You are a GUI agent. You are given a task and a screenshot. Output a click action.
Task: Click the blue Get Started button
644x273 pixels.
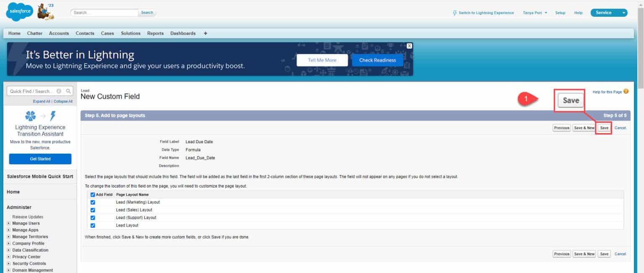click(40, 159)
